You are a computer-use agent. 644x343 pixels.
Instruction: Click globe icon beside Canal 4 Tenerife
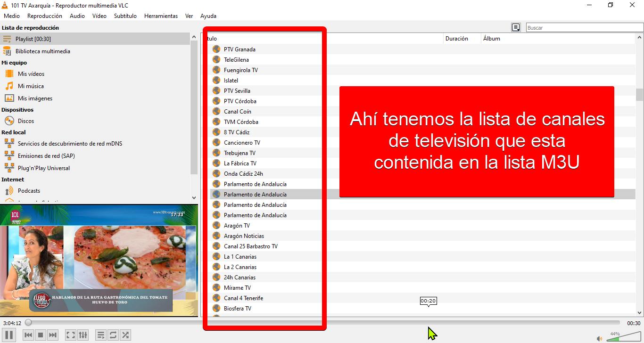tap(216, 298)
